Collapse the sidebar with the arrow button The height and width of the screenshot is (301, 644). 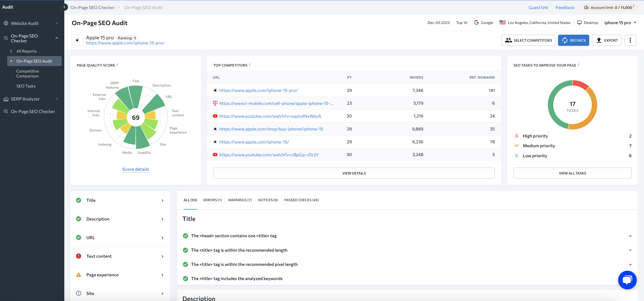(64, 7)
